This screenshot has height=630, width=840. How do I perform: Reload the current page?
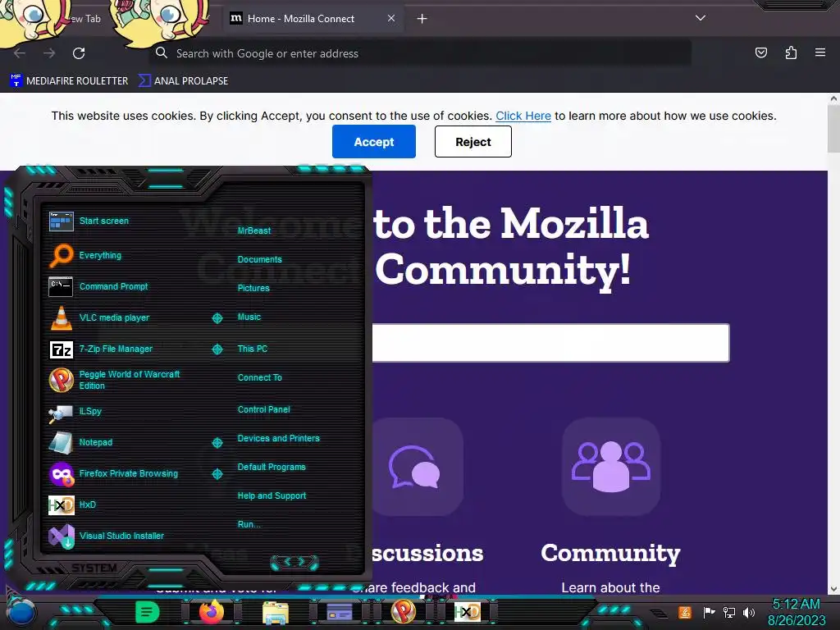[79, 53]
